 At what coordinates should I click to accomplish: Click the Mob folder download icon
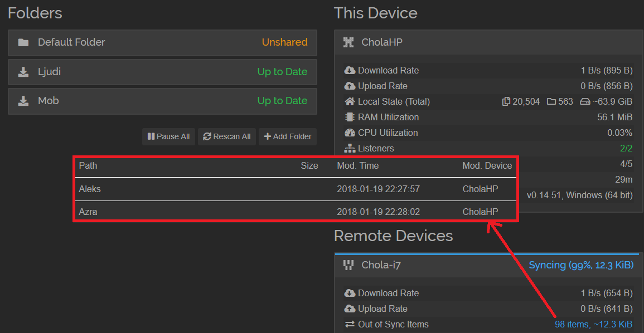(23, 101)
